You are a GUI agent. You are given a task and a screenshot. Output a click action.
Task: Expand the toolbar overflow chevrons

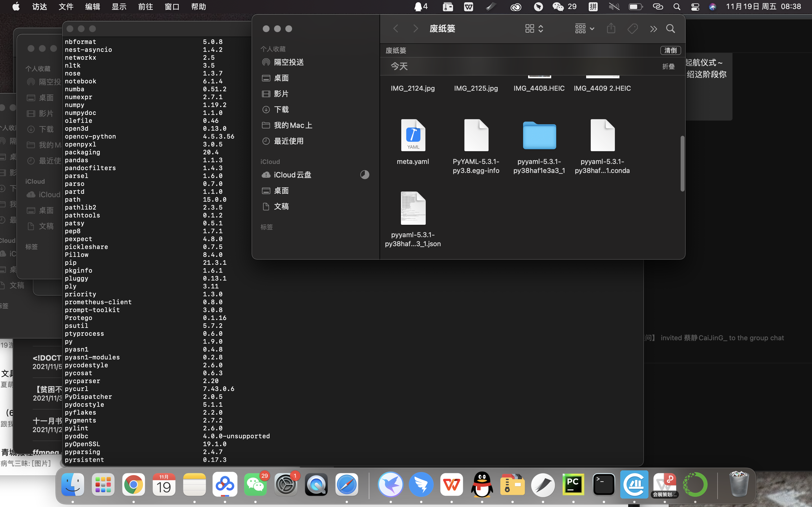point(653,29)
